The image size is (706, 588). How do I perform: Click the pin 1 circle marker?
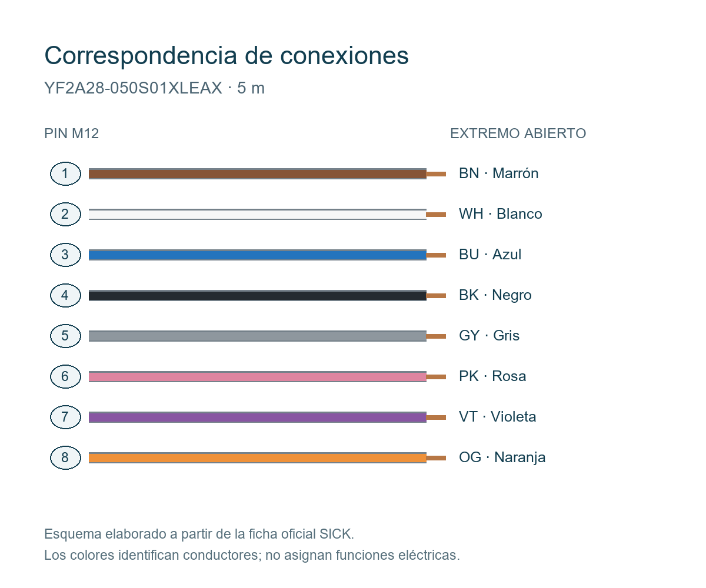[x=65, y=173]
